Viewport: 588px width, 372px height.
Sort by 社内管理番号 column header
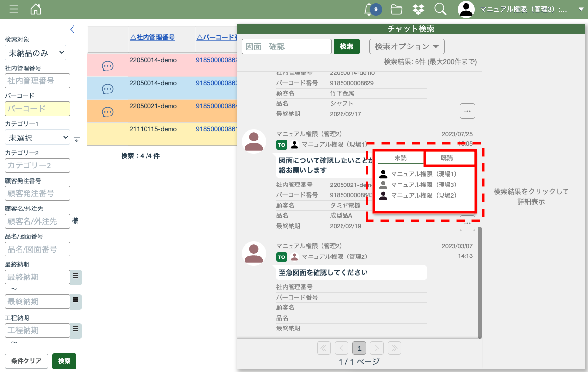[152, 37]
